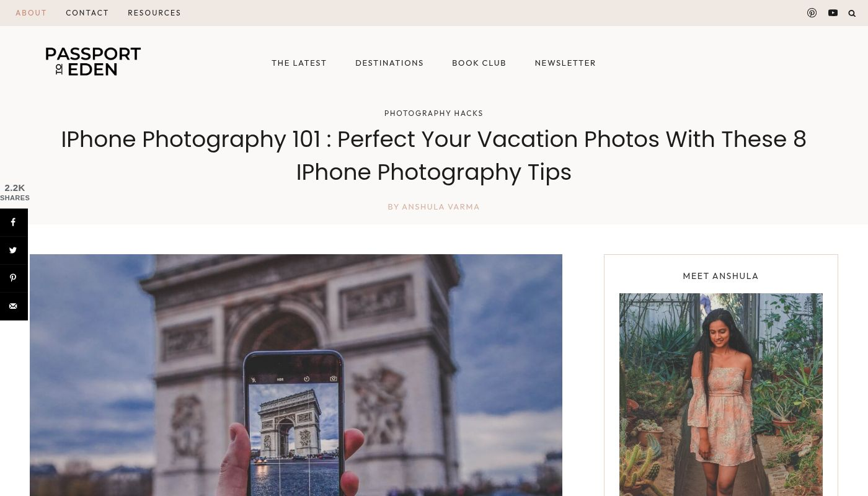This screenshot has height=496, width=868.
Task: Share the post on Twitter
Action: point(13,250)
